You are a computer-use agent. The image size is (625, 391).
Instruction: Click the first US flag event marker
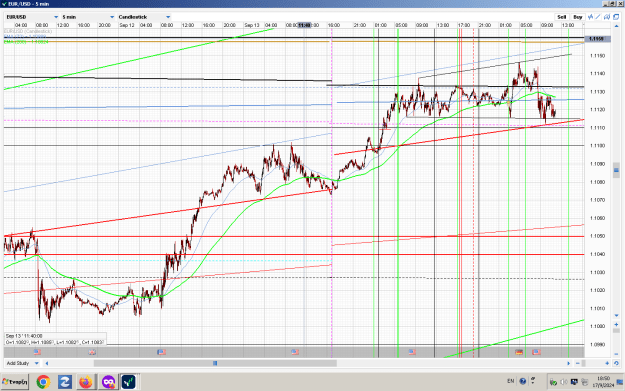tap(37, 352)
